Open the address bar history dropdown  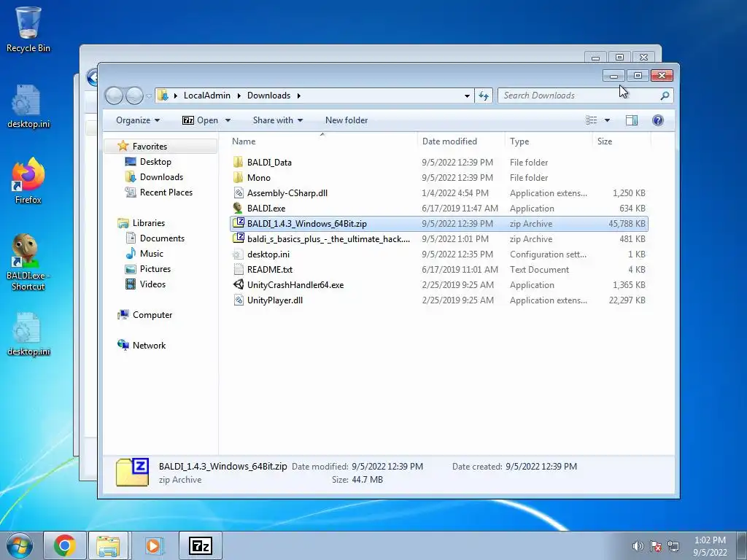[467, 96]
